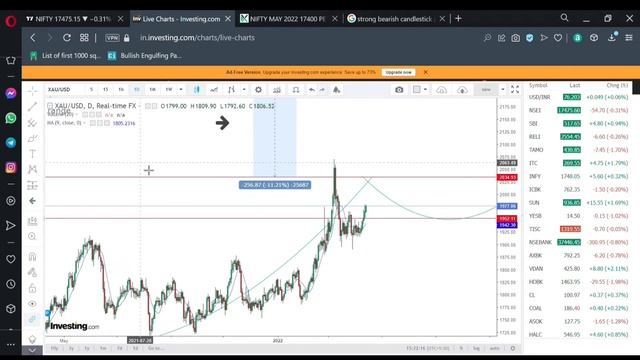Select the 1 day timeframe
This screenshot has width=640, height=360.
click(137, 89)
